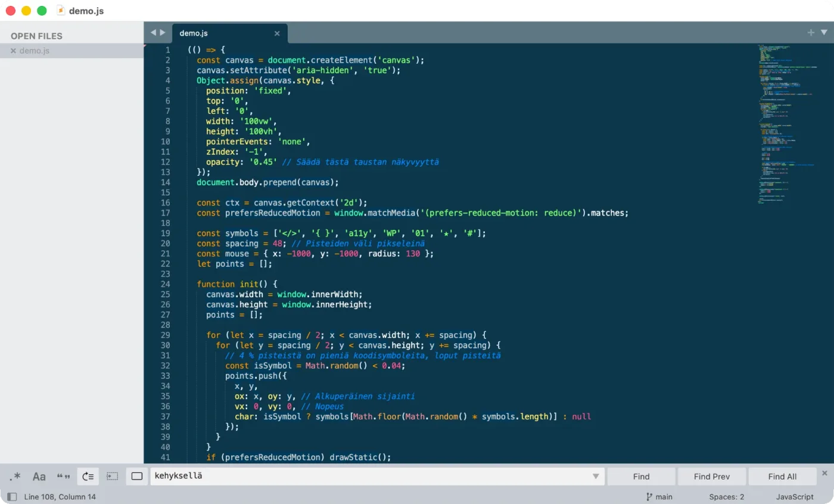Viewport: 834px width, 504px height.
Task: Open the 'Spaces: 2' indentation menu
Action: tap(726, 496)
